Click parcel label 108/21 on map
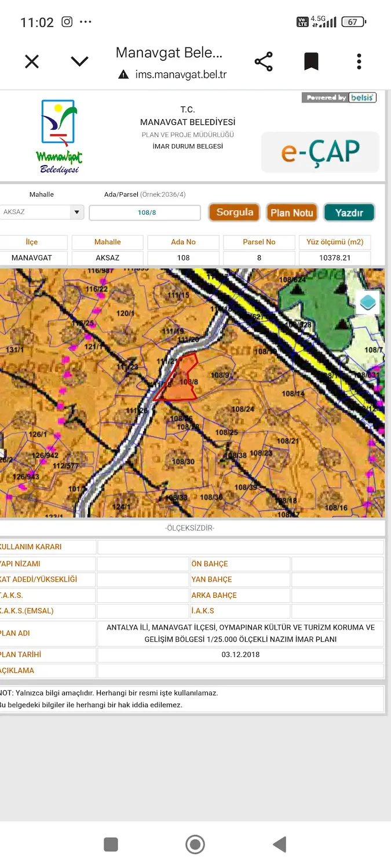 [288, 441]
